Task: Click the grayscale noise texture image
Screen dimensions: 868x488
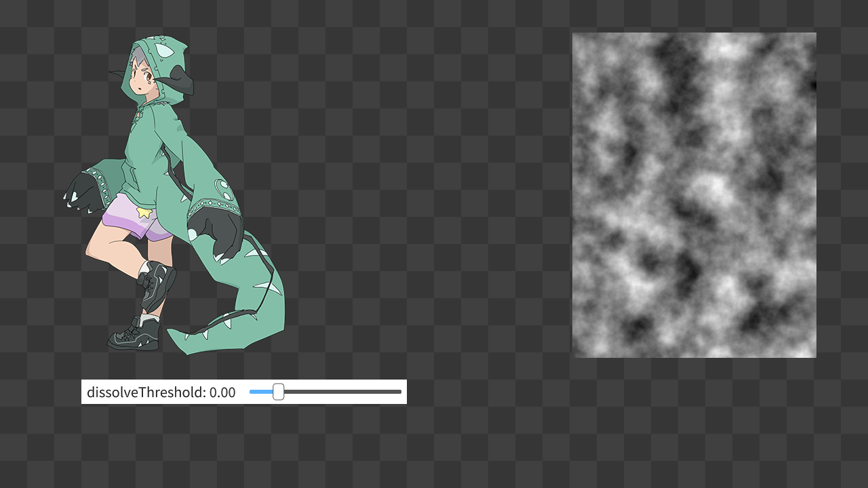Action: (x=694, y=195)
